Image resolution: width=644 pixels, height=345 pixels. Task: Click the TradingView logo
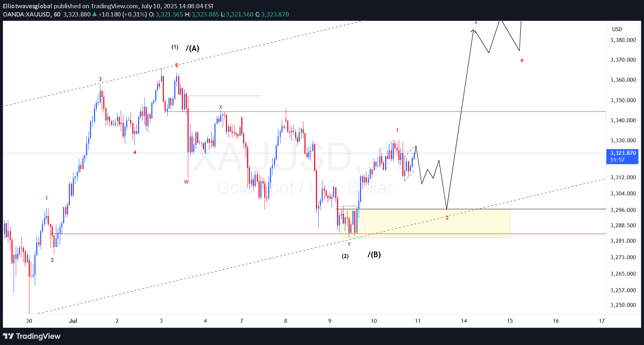tap(32, 336)
